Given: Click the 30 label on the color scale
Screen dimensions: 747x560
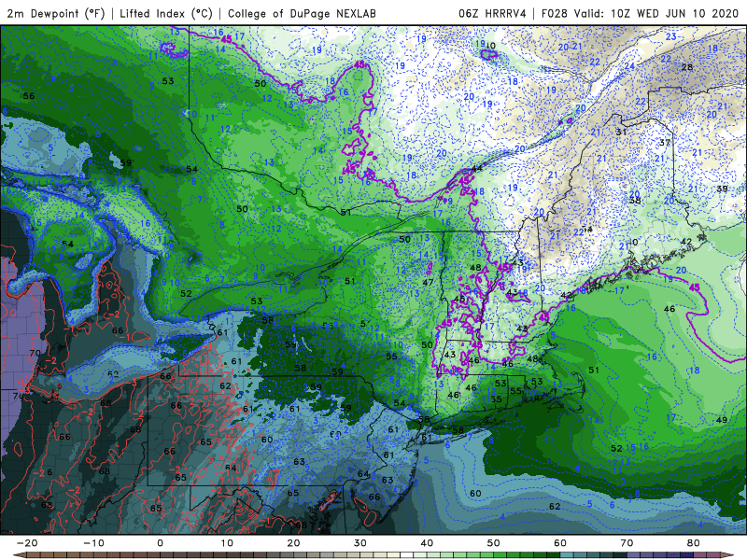Looking at the screenshot, I should tap(360, 543).
